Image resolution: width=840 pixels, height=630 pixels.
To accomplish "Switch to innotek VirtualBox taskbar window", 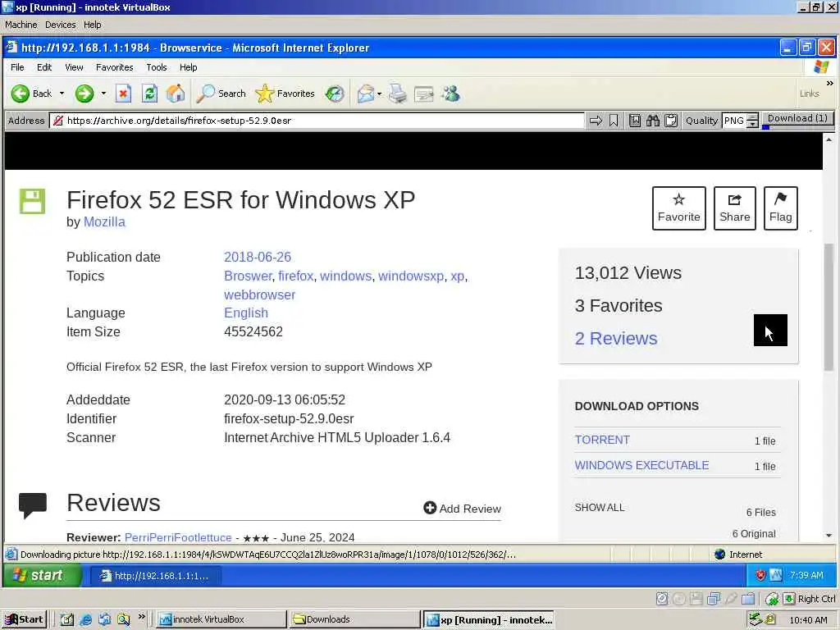I will click(220, 620).
